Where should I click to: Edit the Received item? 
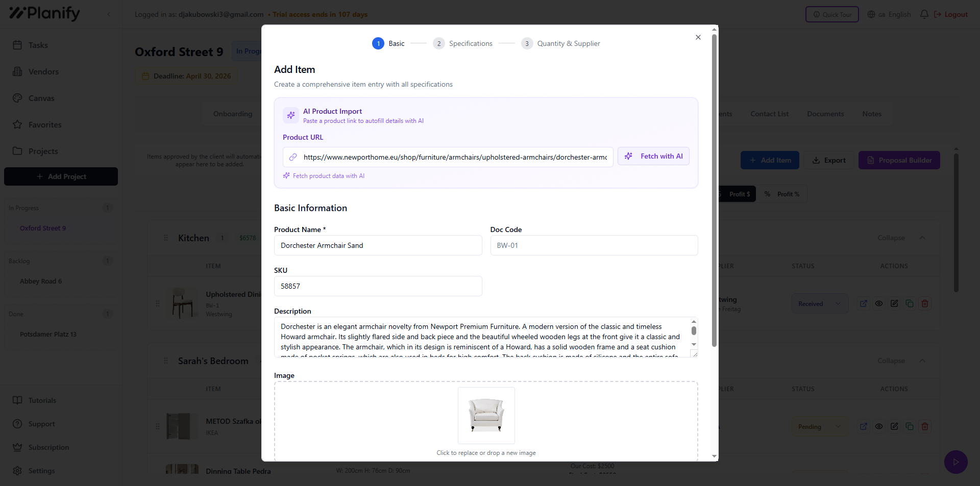coord(894,303)
